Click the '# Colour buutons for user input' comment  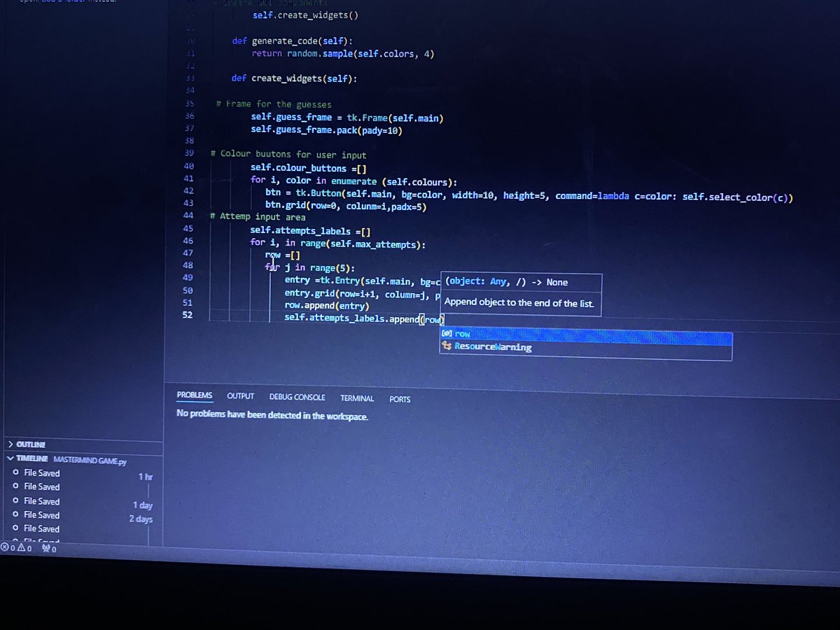pyautogui.click(x=288, y=154)
